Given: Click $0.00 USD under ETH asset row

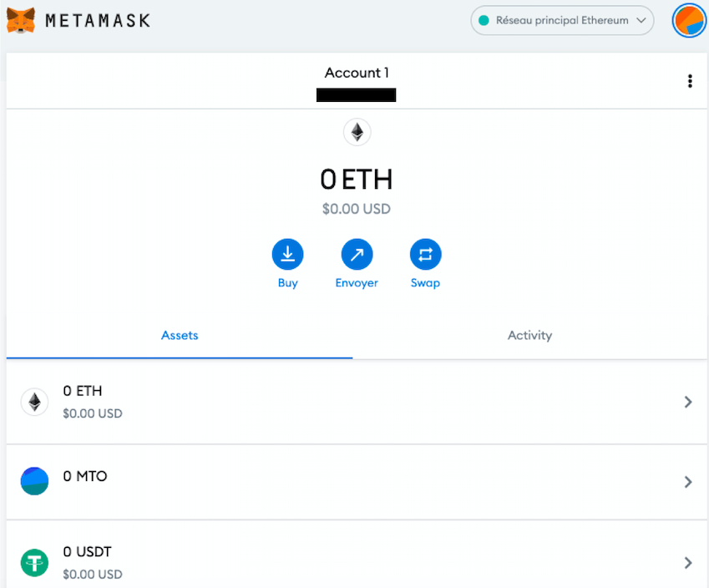Looking at the screenshot, I should (x=93, y=413).
